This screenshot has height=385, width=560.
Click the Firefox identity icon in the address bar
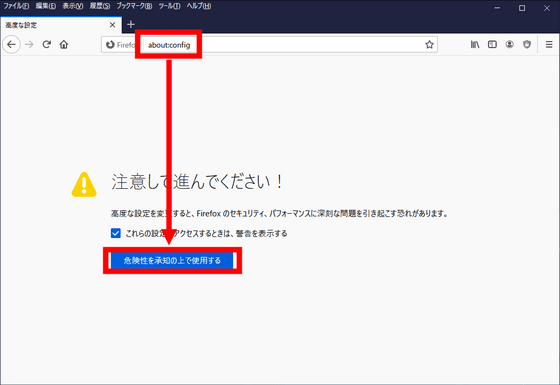pyautogui.click(x=110, y=45)
